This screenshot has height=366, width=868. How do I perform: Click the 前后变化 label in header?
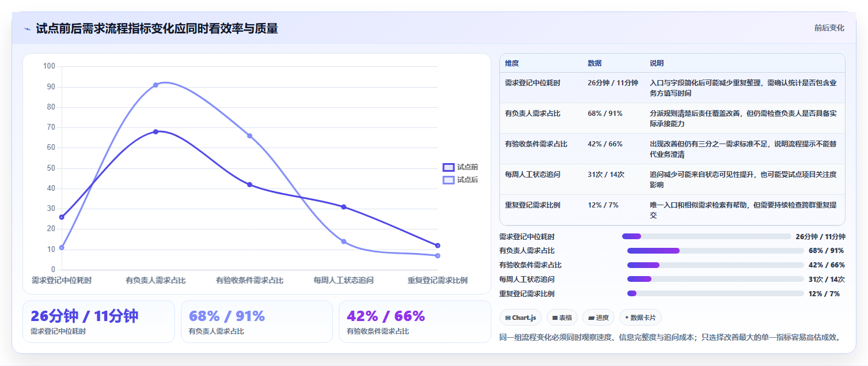(829, 28)
